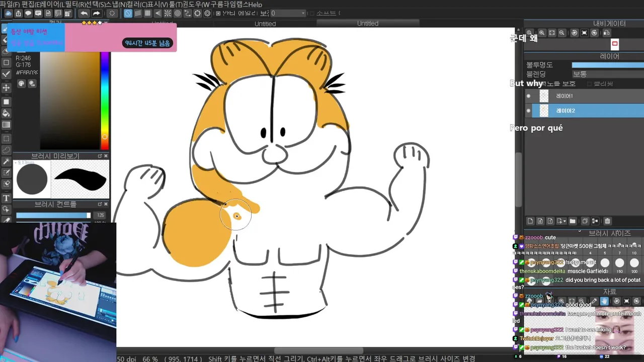
Task: Duplicate the selected layer
Action: (x=585, y=221)
